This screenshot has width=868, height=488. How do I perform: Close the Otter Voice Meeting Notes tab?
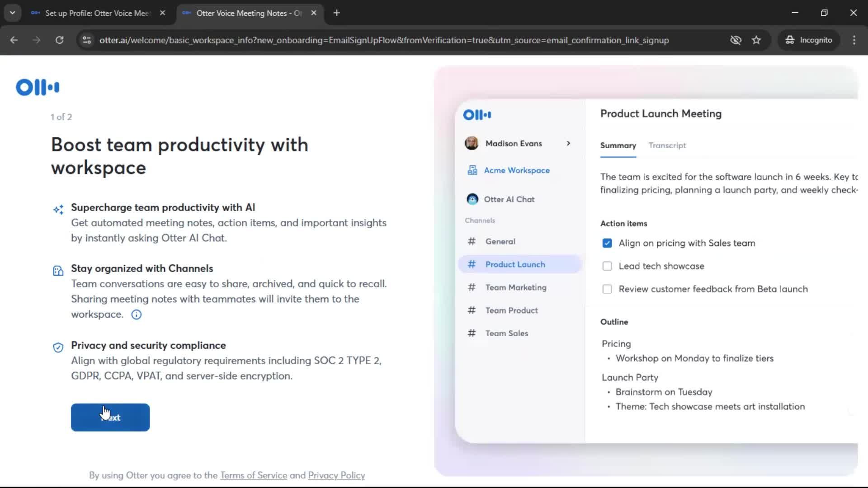(314, 13)
